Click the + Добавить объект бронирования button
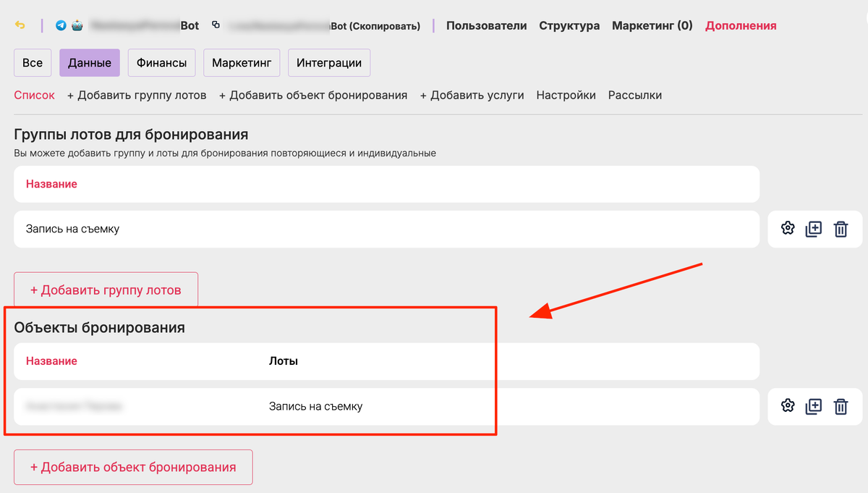The height and width of the screenshot is (493, 868). pyautogui.click(x=133, y=467)
